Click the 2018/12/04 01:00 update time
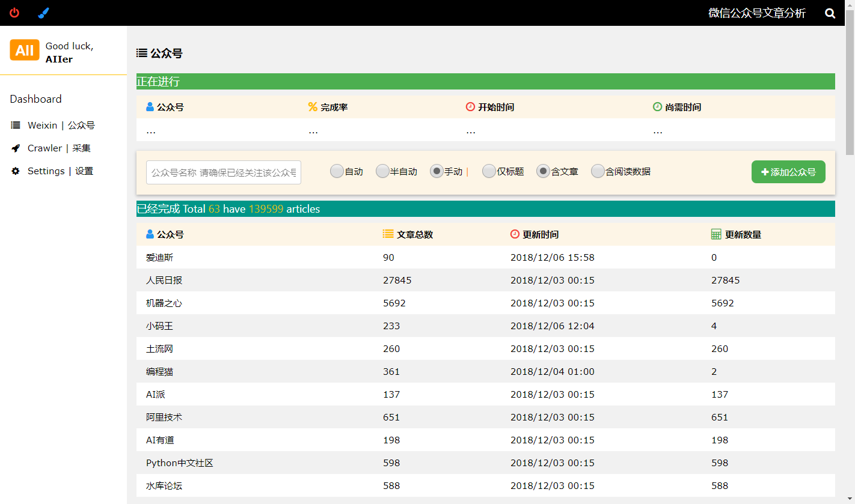Viewport: 855px width, 504px height. point(553,371)
